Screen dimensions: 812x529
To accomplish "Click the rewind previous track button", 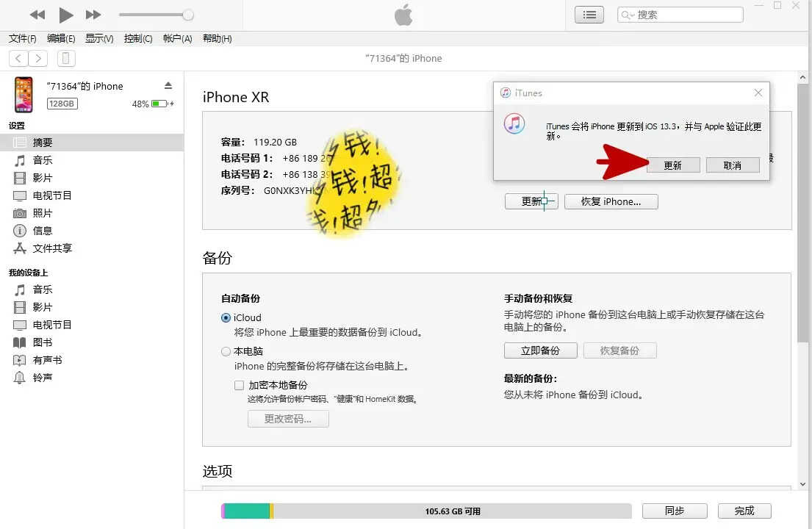I will pos(37,15).
